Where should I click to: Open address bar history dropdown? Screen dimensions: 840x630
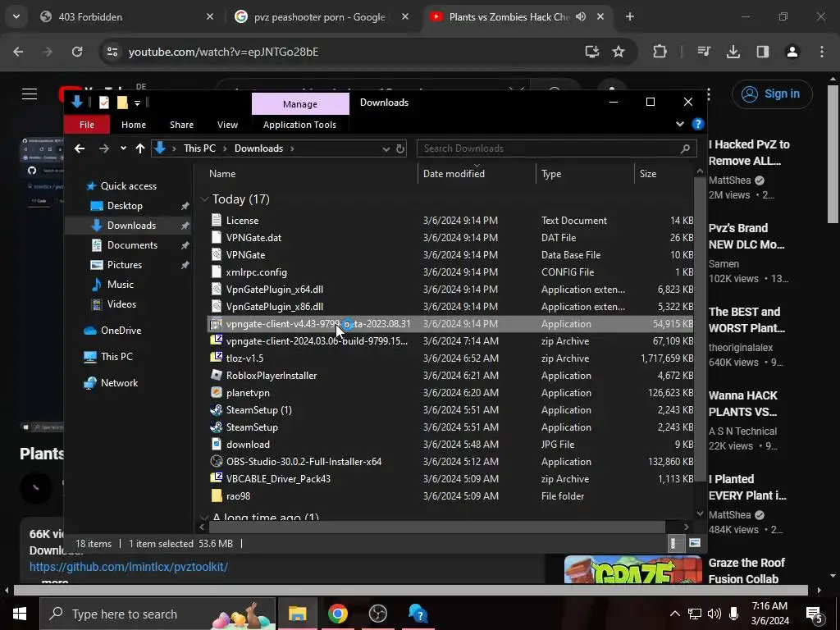(386, 149)
